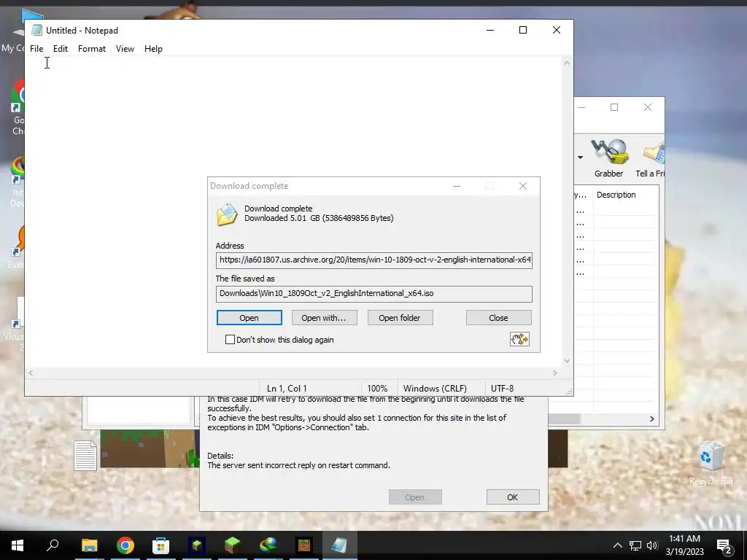Click the Open button in Download complete dialog
This screenshot has height=560, width=747.
(x=249, y=318)
